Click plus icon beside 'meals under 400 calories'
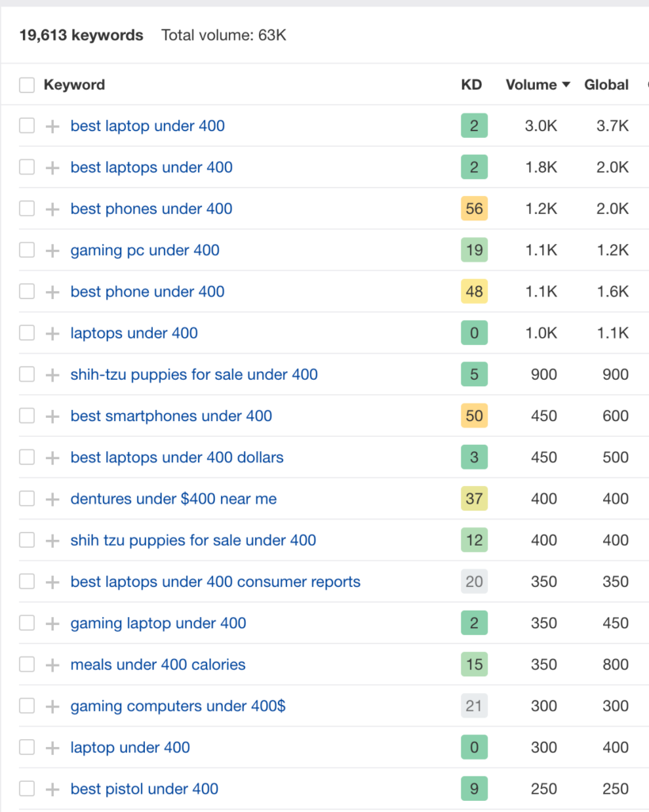 tap(52, 665)
